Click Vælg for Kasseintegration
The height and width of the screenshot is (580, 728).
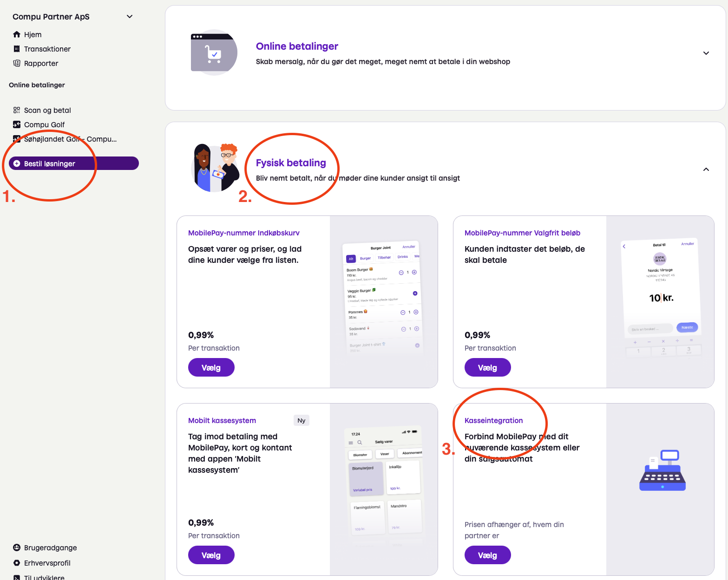pyautogui.click(x=488, y=555)
